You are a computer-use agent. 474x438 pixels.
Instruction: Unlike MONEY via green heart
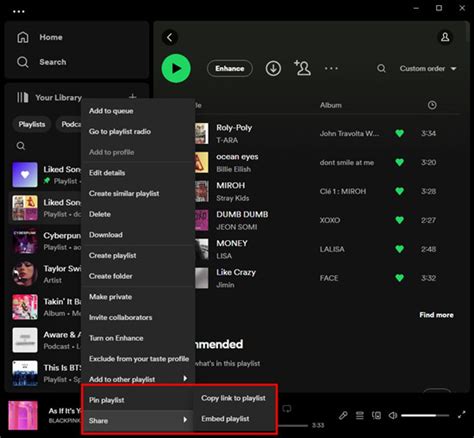tap(399, 249)
